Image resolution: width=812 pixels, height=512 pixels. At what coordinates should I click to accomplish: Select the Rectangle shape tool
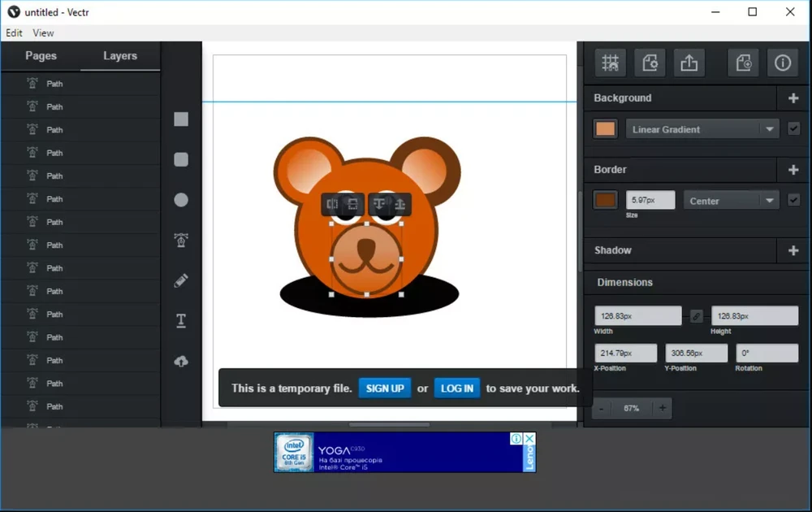181,119
